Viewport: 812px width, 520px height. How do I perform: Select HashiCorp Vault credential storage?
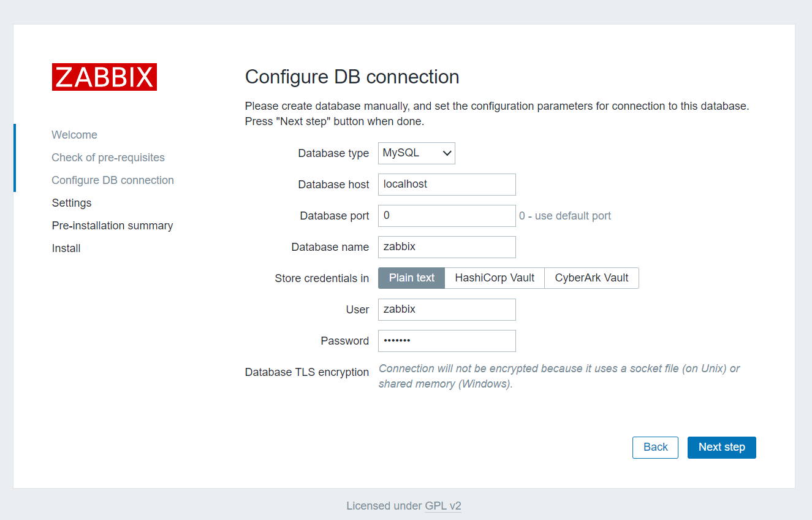(x=495, y=278)
